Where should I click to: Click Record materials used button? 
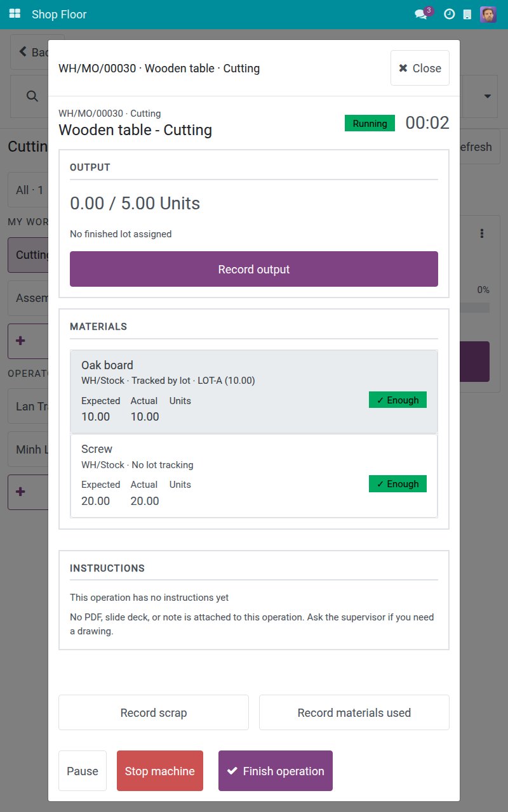[x=354, y=712]
